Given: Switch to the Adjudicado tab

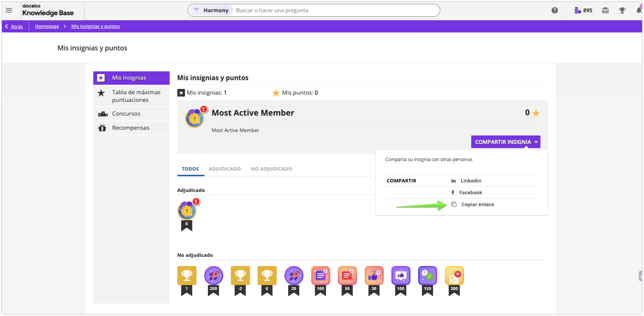Looking at the screenshot, I should click(225, 169).
